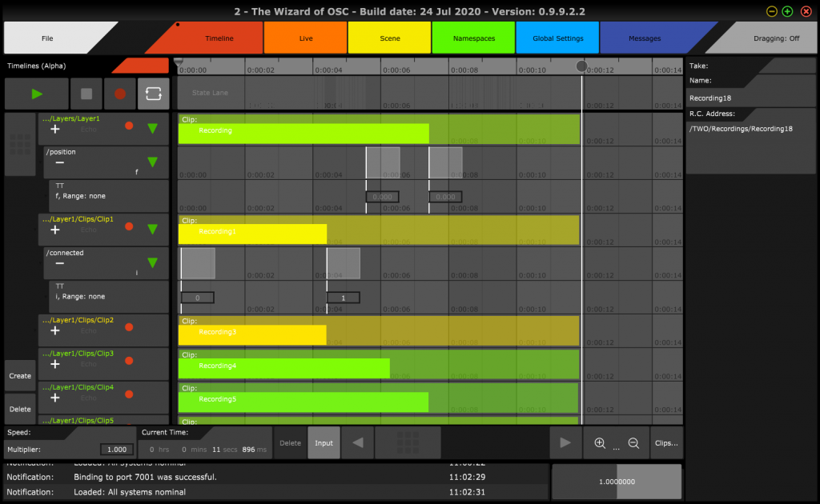Toggle the loop playback button
820x504 pixels.
[x=153, y=94]
